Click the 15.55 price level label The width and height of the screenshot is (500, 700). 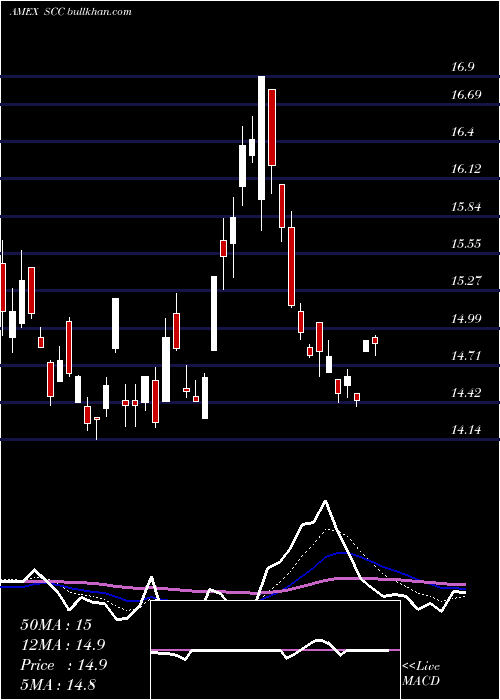coord(466,244)
